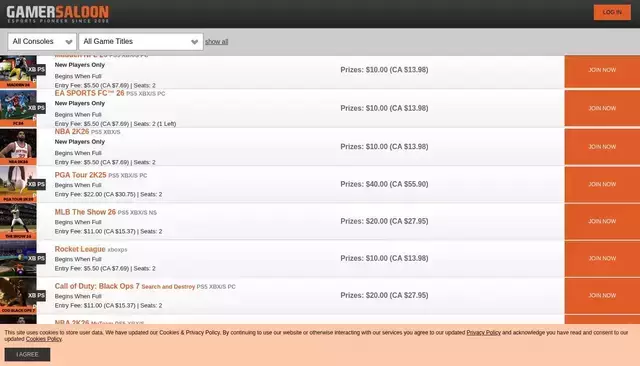Viewport: 640px width, 366px height.
Task: Click 'Search and Destroy' mode label
Action: tap(168, 287)
